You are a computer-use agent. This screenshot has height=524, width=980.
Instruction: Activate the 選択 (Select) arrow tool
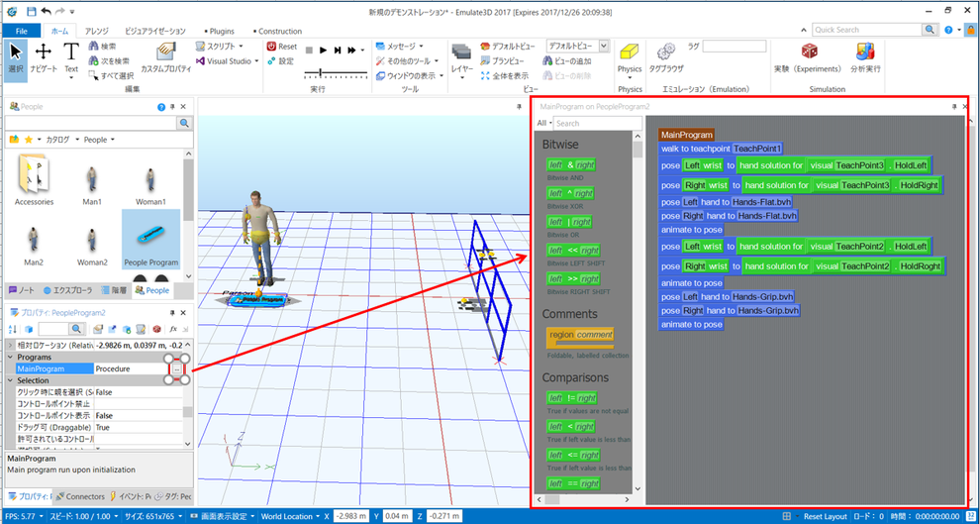tap(16, 60)
